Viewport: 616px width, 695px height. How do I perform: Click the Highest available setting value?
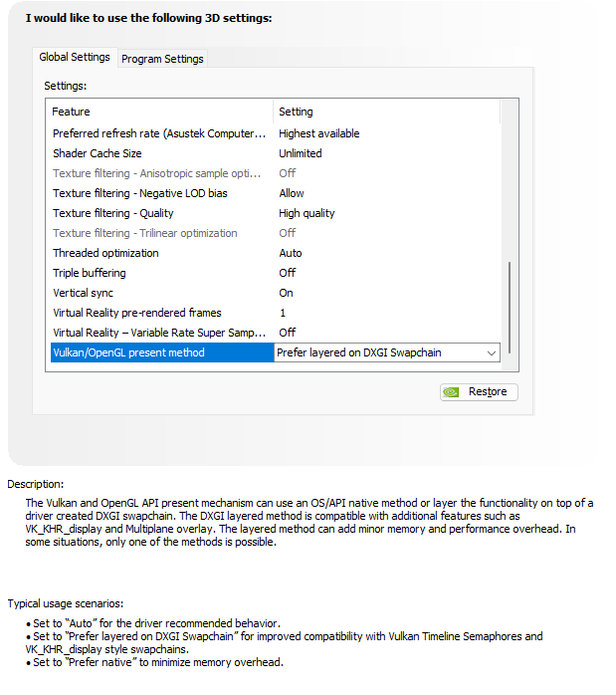point(319,133)
